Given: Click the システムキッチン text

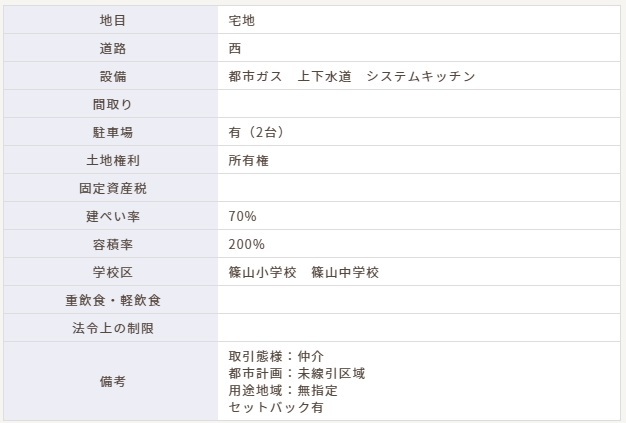Looking at the screenshot, I should coord(421,76).
